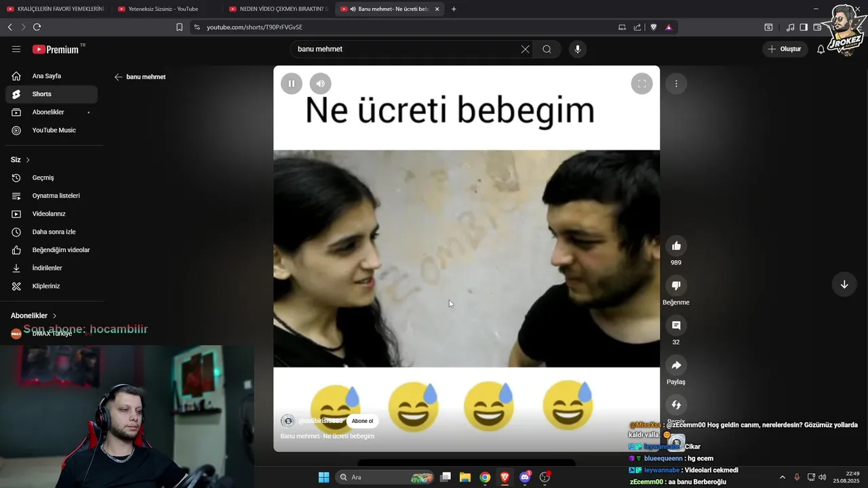Select Shorts in the sidebar
868x488 pixels.
pyautogui.click(x=52, y=94)
